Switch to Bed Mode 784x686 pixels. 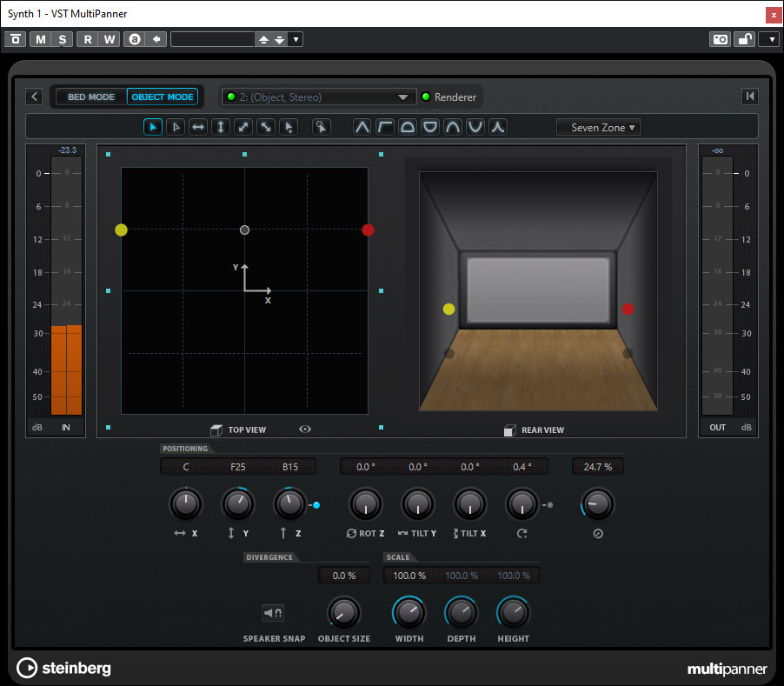[91, 97]
